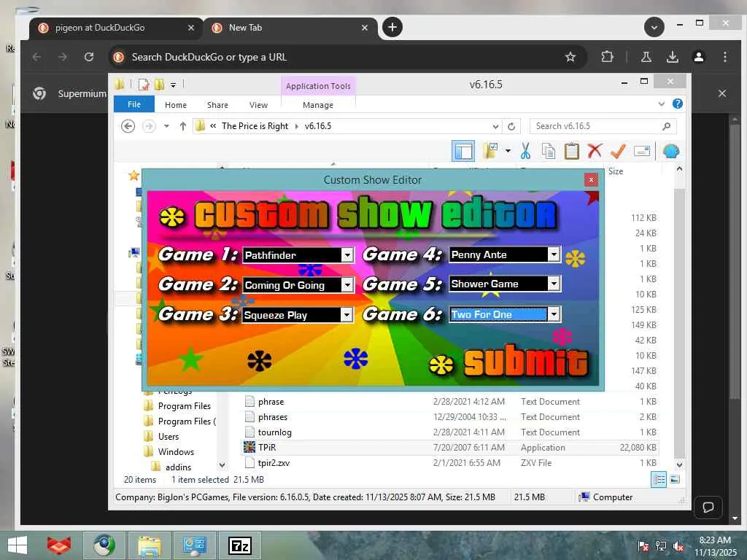Image resolution: width=747 pixels, height=560 pixels.
Task: Open File Explorer from the taskbar
Action: [149, 545]
